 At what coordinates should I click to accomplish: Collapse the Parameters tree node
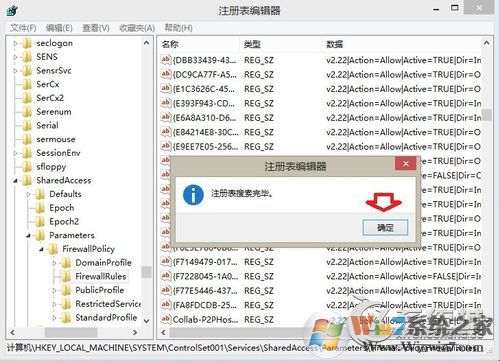tap(28, 236)
